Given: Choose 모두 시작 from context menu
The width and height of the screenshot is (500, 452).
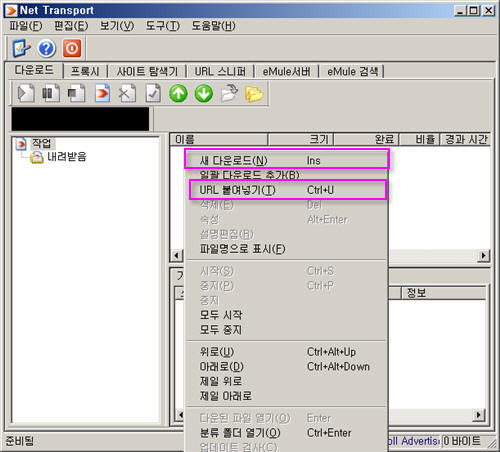Looking at the screenshot, I should click(287, 315).
